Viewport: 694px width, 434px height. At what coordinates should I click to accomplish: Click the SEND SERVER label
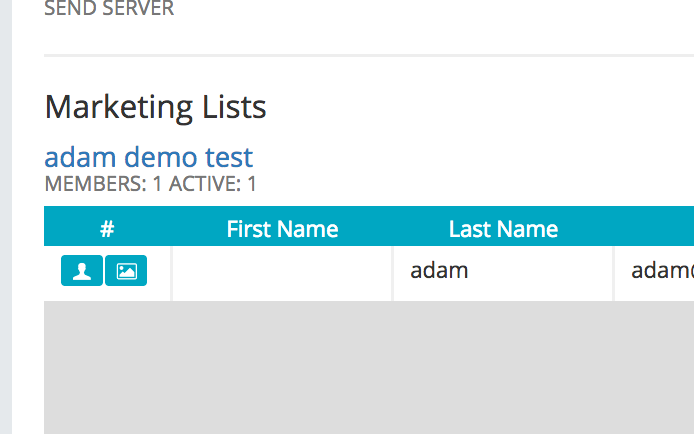[109, 8]
